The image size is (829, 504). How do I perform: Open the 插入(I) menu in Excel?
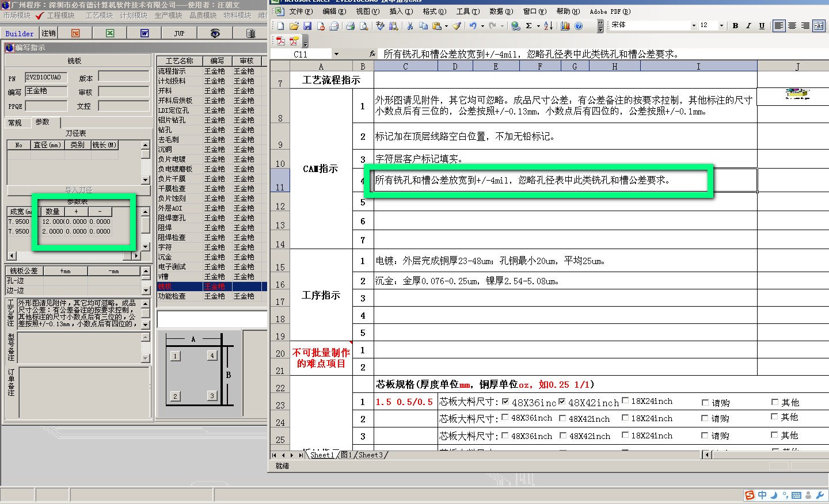401,11
